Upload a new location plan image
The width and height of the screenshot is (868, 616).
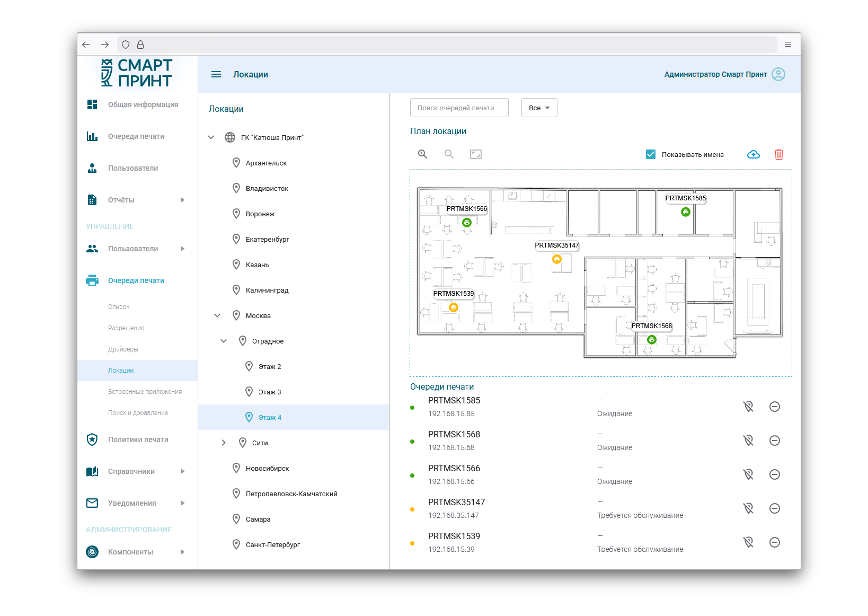(754, 154)
